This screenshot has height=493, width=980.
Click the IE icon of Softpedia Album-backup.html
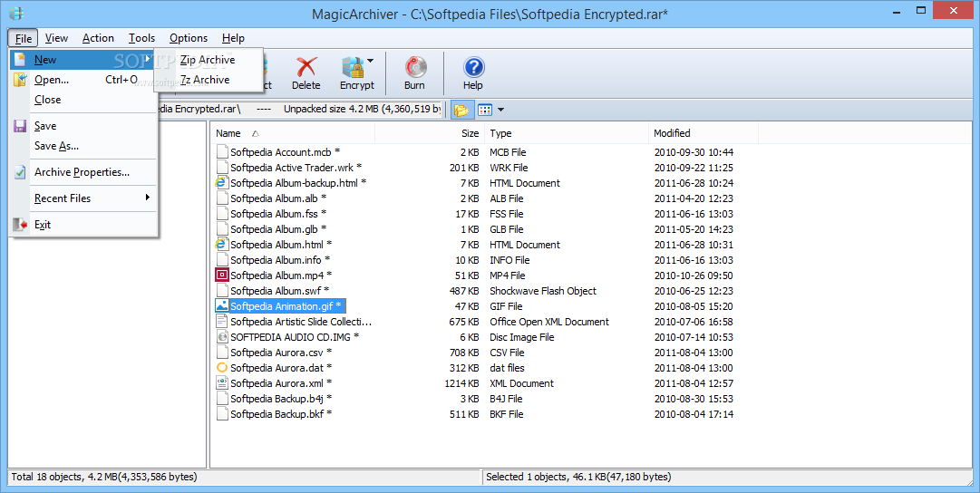(x=221, y=182)
